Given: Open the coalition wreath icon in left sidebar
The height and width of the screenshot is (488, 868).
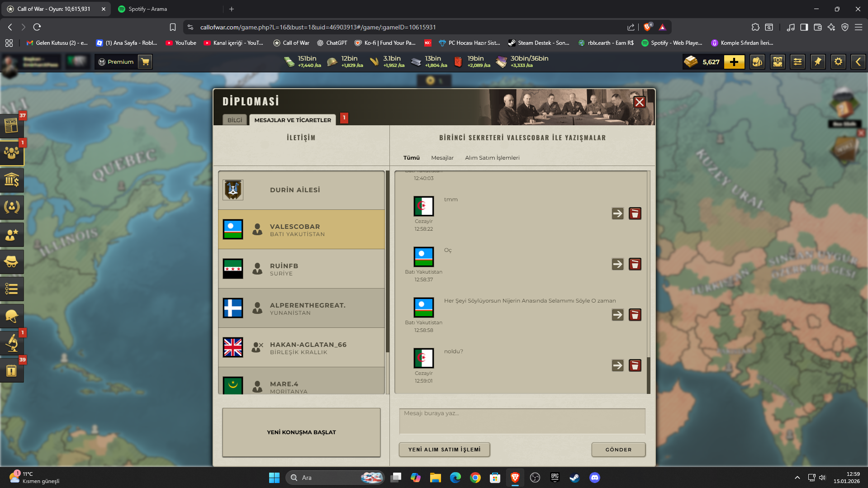Looking at the screenshot, I should coord(11,207).
